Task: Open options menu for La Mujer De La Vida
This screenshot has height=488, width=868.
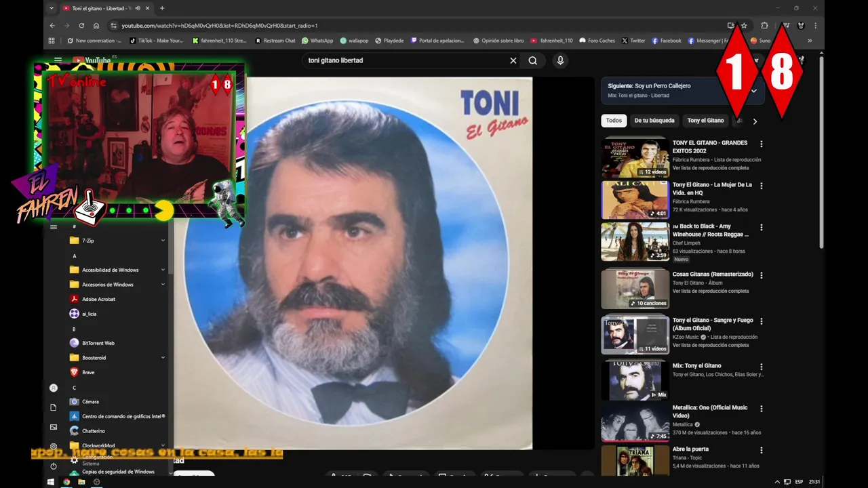Action: (762, 186)
